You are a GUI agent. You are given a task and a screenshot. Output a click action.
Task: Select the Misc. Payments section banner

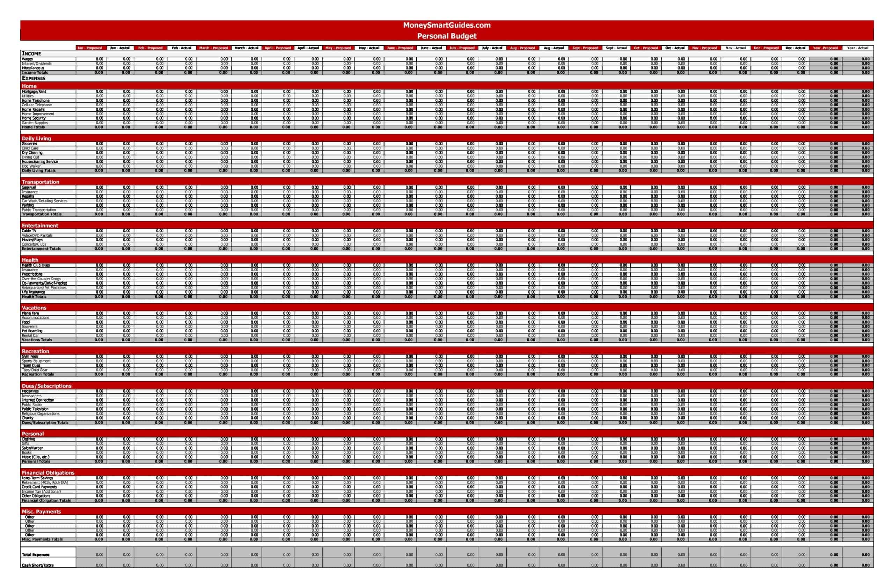pyautogui.click(x=41, y=511)
